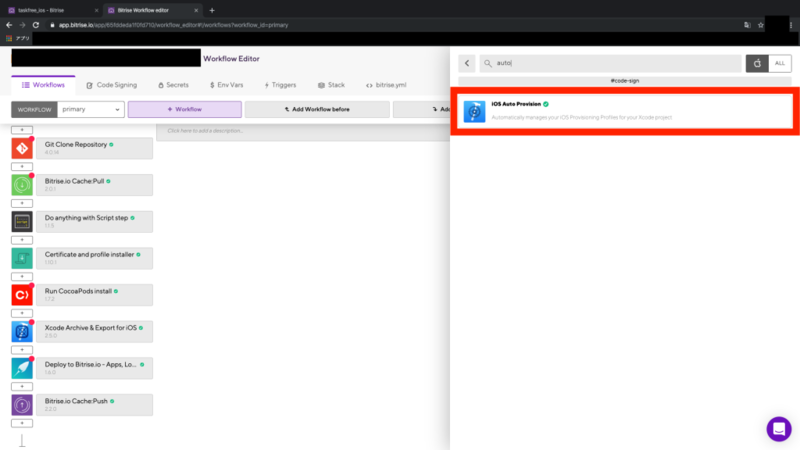
Task: Click the Git Clone Repository step icon
Action: 22,148
